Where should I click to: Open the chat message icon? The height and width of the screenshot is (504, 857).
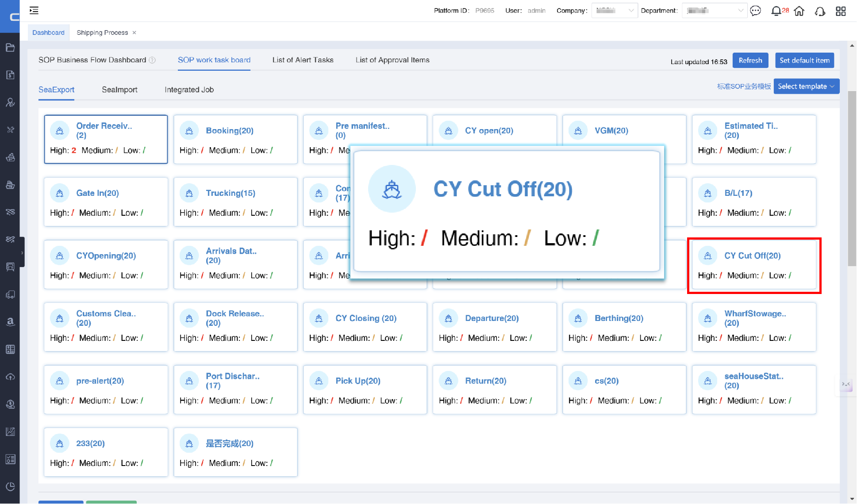pos(756,11)
